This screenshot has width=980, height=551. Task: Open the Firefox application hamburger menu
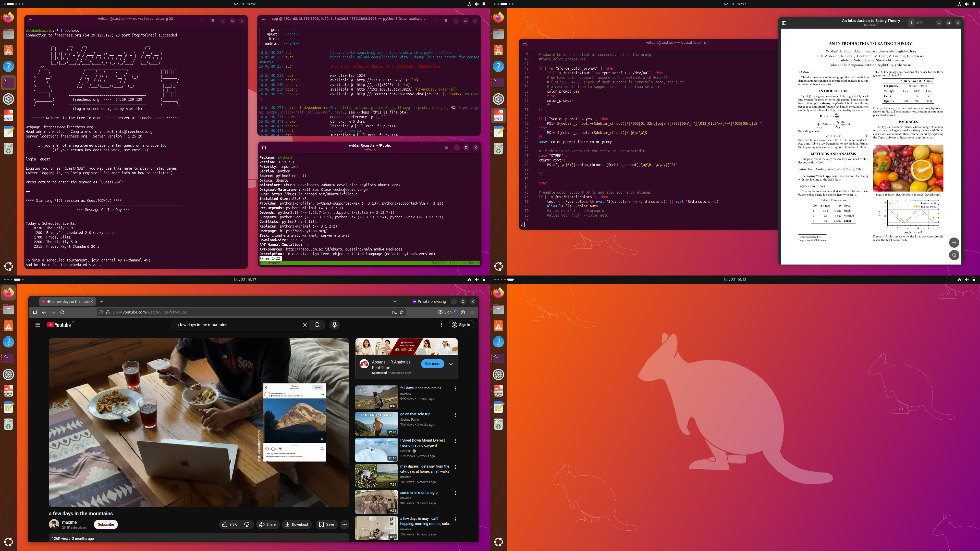click(x=472, y=312)
